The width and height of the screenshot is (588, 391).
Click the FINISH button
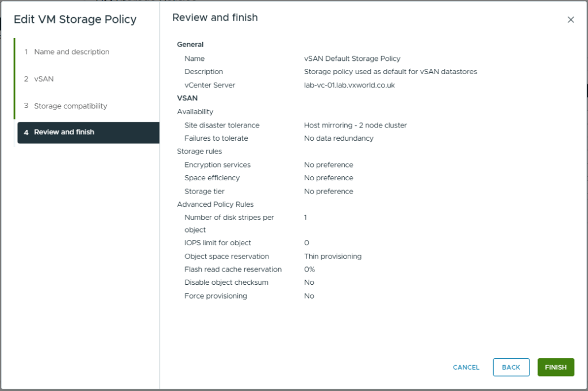(x=555, y=367)
